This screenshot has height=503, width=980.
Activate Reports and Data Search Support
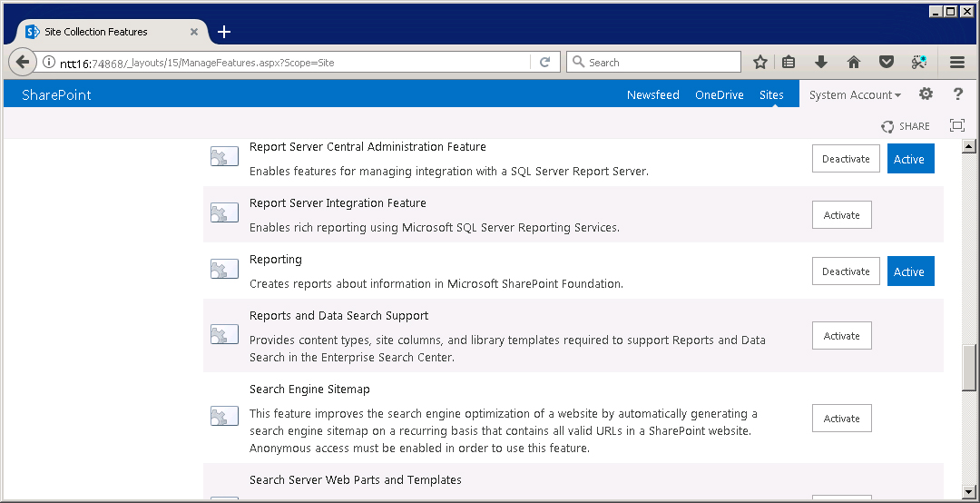coord(842,336)
